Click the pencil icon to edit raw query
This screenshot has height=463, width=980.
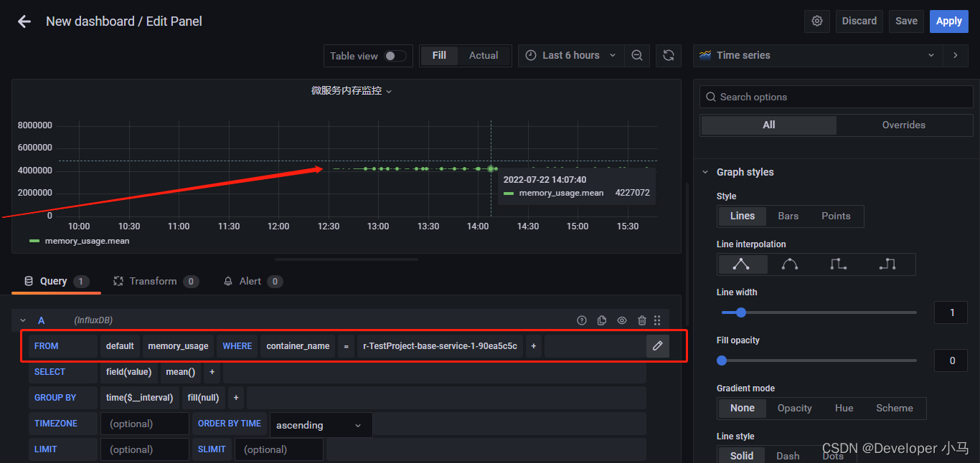click(657, 346)
